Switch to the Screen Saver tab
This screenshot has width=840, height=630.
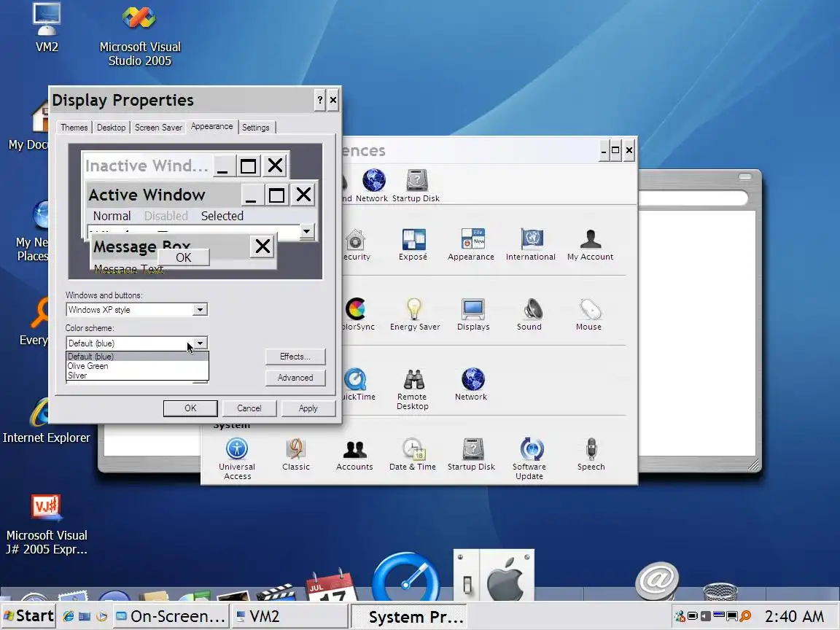(x=158, y=128)
